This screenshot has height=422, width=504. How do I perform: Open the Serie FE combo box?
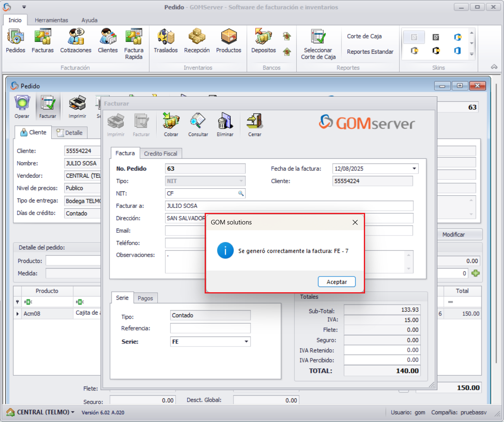pos(246,342)
